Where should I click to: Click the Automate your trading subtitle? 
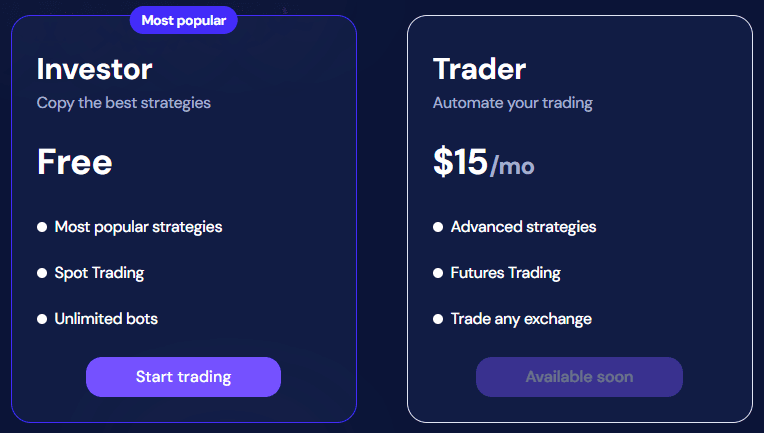click(x=513, y=103)
